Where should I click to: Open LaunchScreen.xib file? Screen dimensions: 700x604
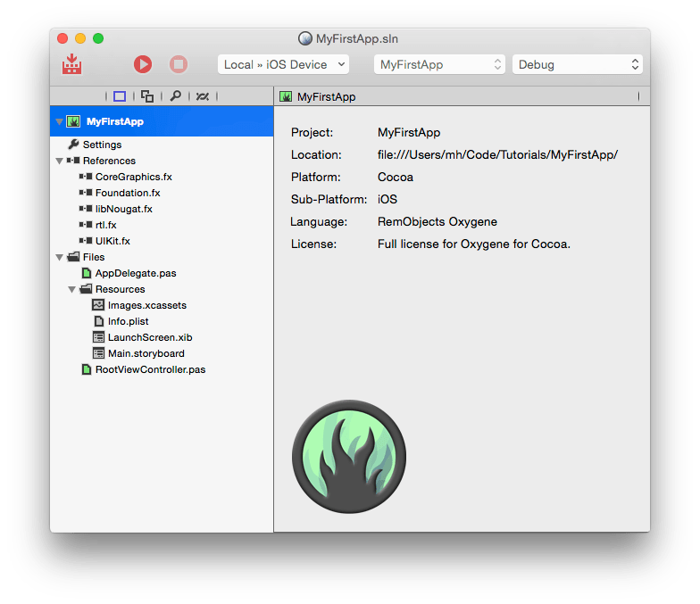coord(150,337)
